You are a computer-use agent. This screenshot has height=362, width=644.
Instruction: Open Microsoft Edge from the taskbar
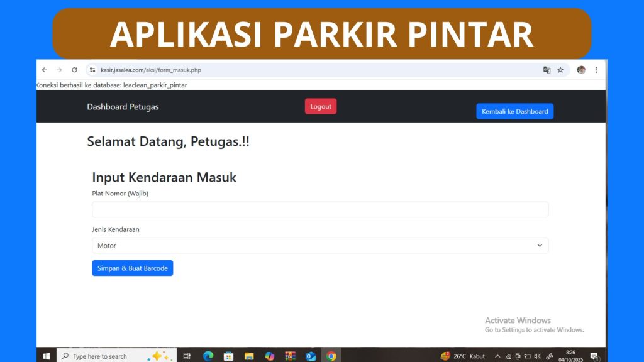[208, 356]
